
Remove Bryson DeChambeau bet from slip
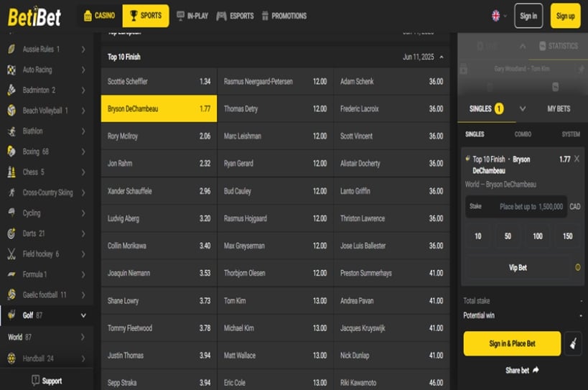pyautogui.click(x=577, y=159)
